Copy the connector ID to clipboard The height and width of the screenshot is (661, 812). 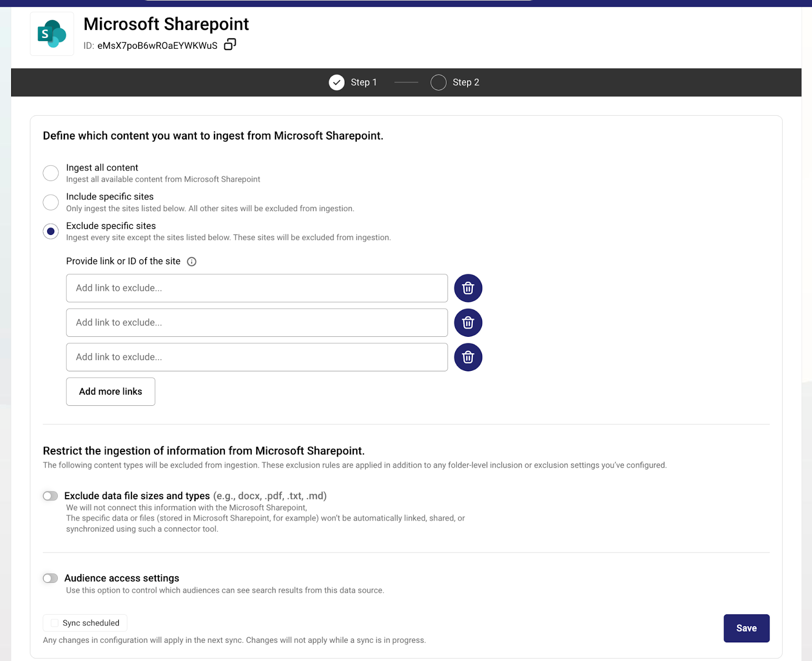click(x=230, y=45)
